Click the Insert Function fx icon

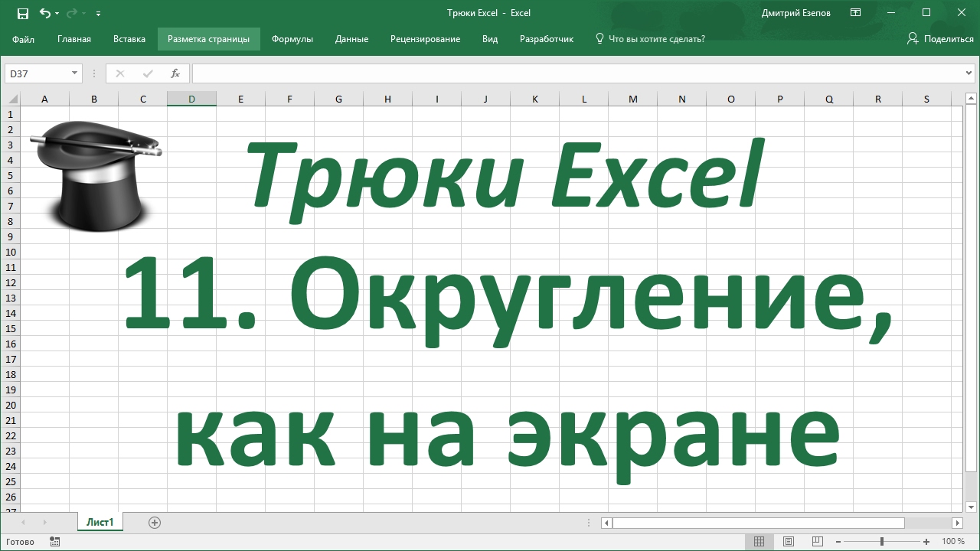tap(175, 73)
